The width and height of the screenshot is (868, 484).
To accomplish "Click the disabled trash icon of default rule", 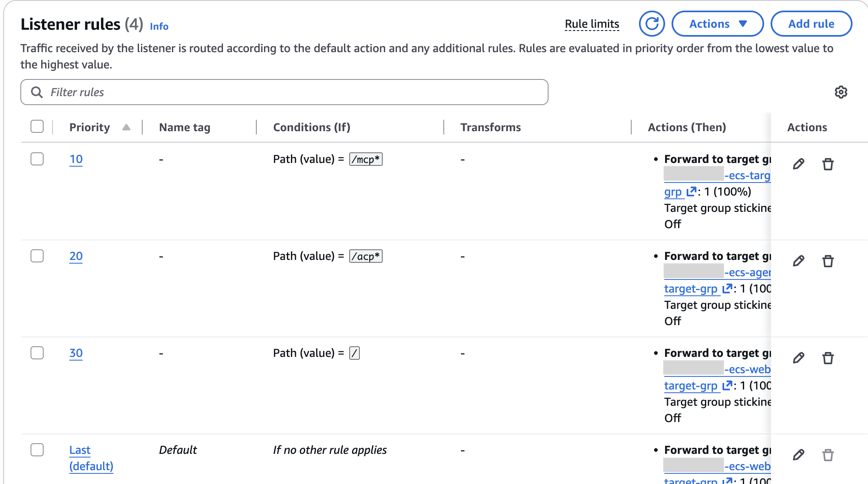I will click(828, 455).
